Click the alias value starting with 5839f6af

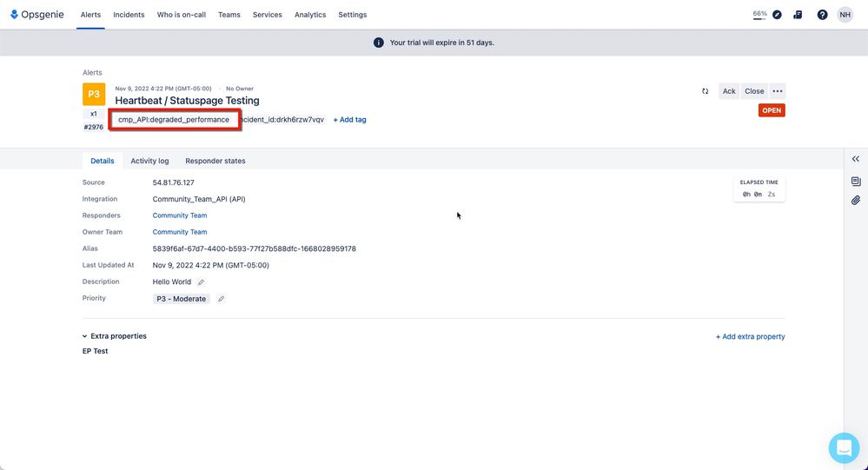coord(254,249)
